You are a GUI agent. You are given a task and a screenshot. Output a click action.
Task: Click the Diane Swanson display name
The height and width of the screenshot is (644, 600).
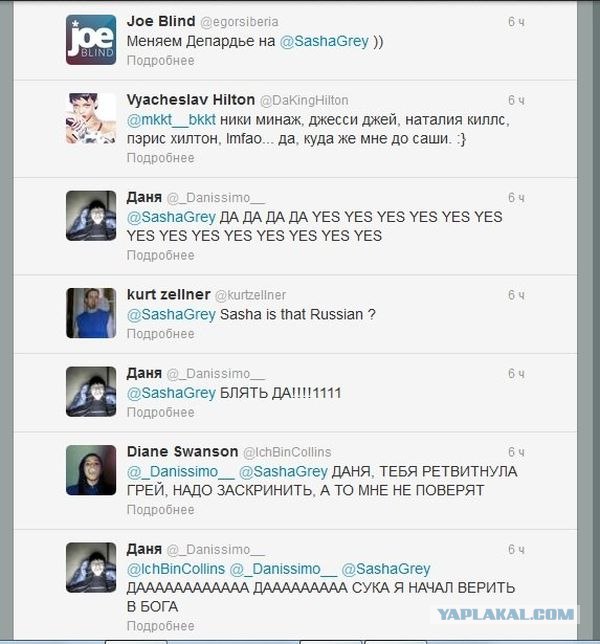(x=182, y=451)
